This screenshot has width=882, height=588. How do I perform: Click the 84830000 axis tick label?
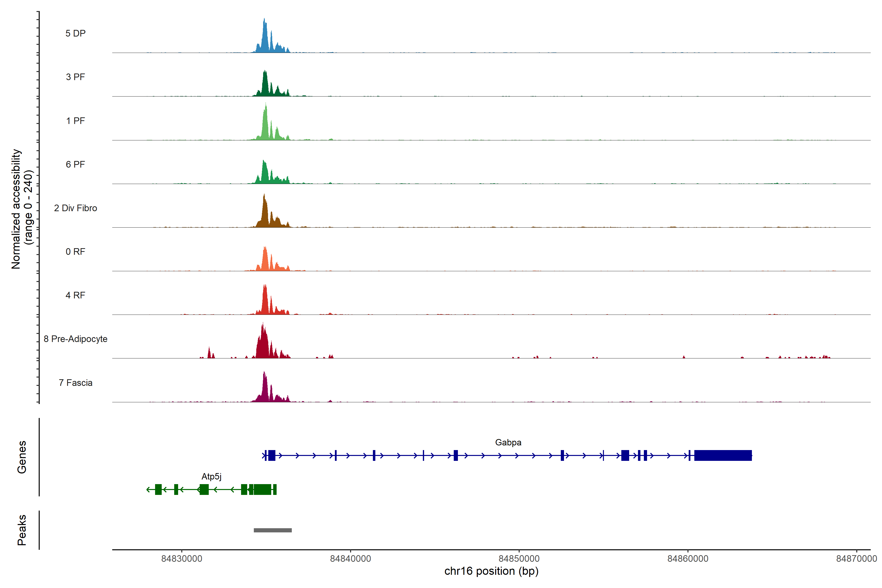pos(182,559)
